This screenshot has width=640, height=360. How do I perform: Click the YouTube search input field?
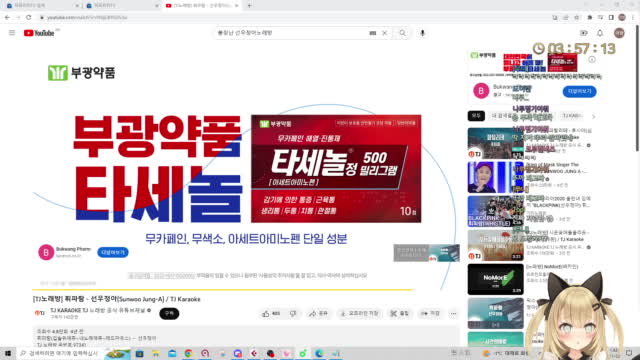point(292,33)
